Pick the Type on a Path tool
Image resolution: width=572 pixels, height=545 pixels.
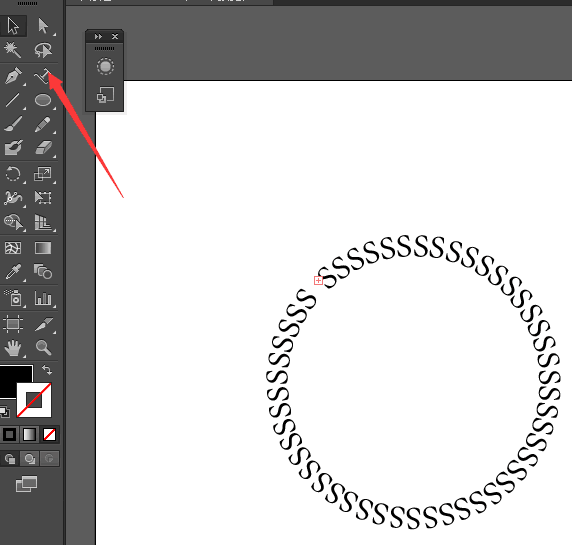43,76
